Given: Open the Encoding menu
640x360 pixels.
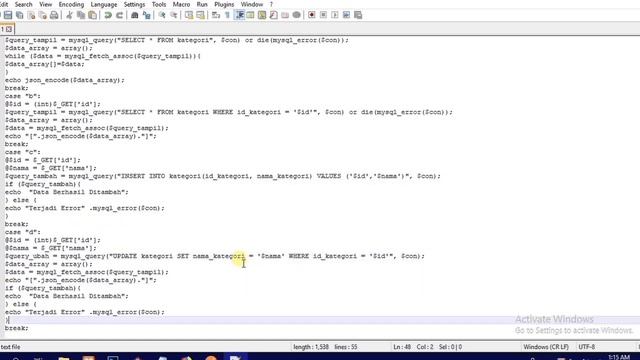Looking at the screenshot, I should 71,4.
